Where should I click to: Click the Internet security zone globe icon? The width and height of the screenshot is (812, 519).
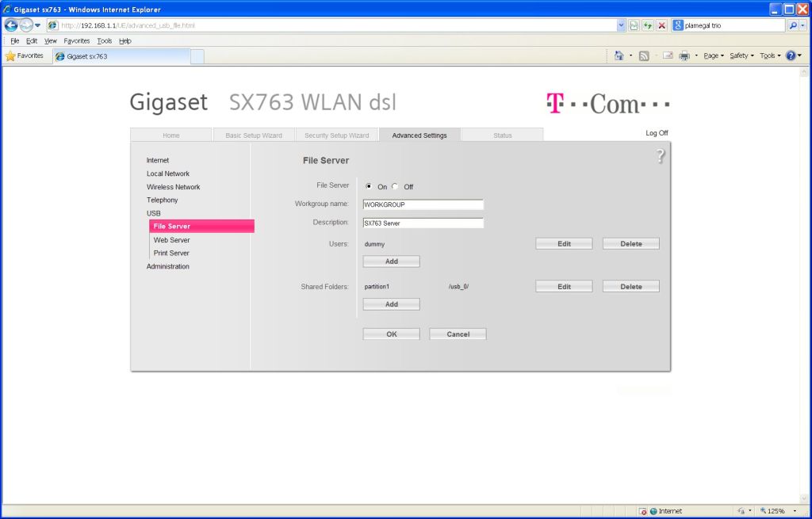pos(653,511)
